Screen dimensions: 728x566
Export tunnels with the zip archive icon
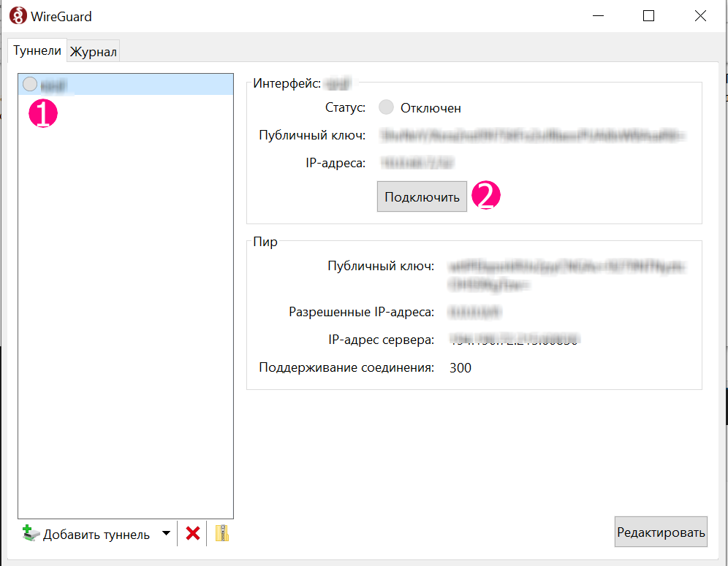coord(222,533)
